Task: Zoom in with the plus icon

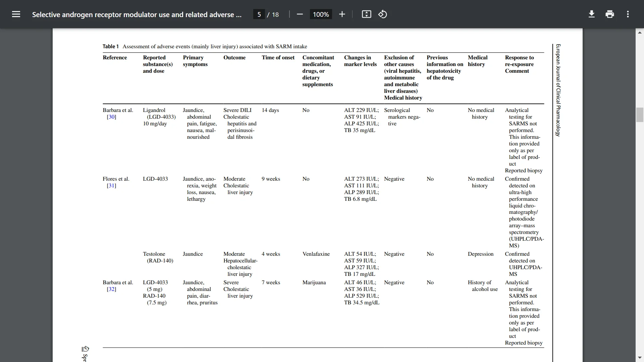Action: 342,14
